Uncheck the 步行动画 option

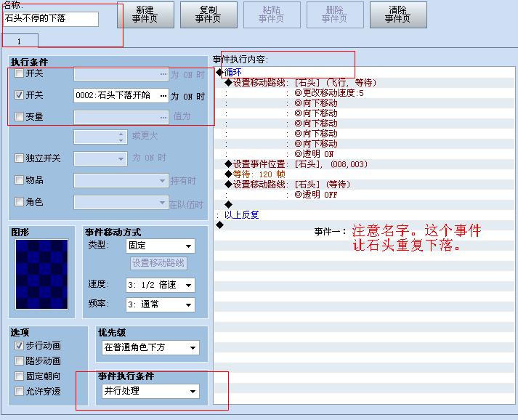point(19,346)
